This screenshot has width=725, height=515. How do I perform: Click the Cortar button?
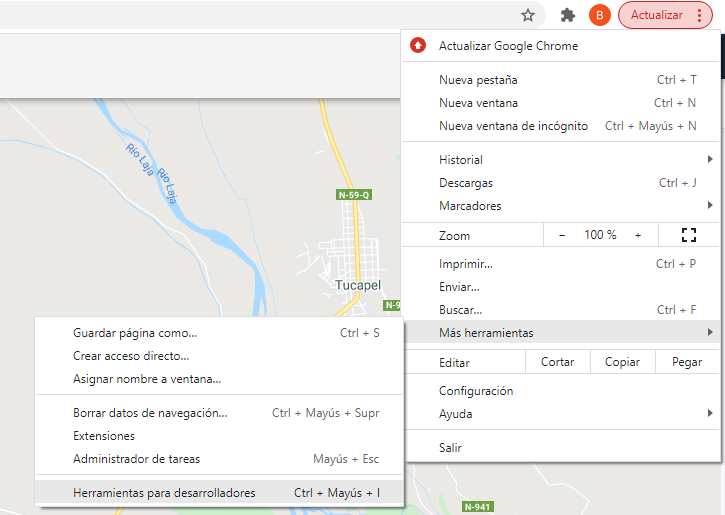tap(558, 362)
